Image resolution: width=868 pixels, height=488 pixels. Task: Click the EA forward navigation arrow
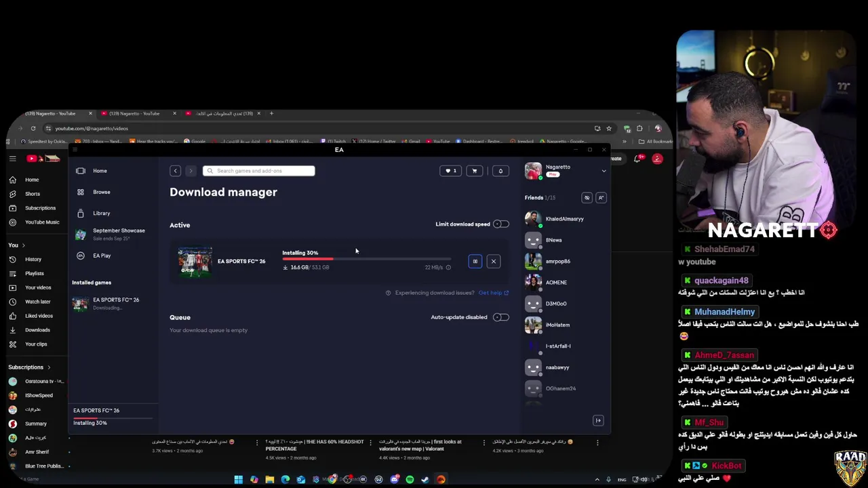pyautogui.click(x=191, y=171)
